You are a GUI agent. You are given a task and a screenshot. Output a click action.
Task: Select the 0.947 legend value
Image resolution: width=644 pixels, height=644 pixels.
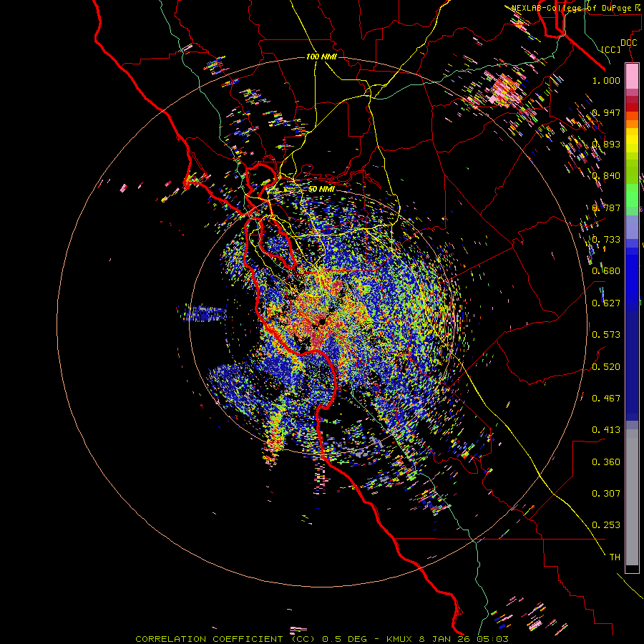pyautogui.click(x=606, y=112)
